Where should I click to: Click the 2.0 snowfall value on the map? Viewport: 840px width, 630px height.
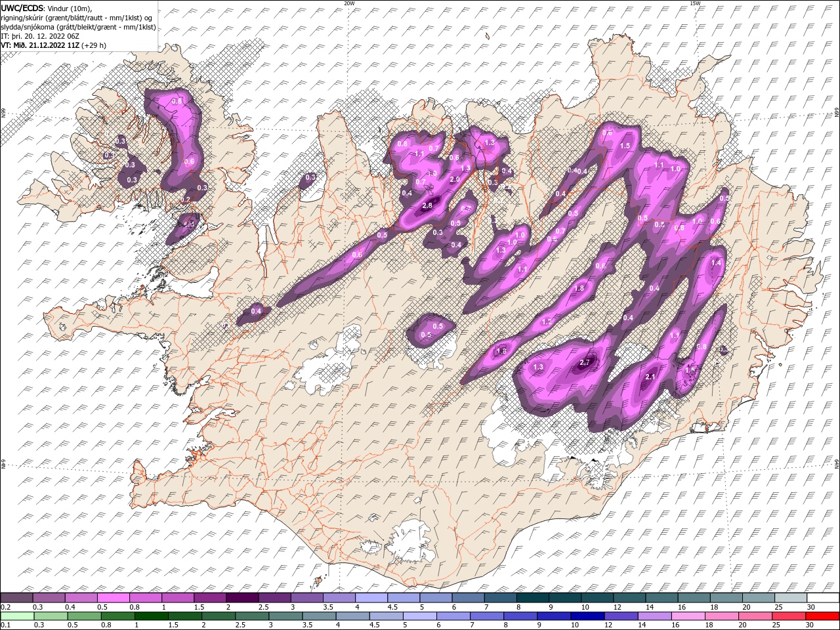click(454, 179)
